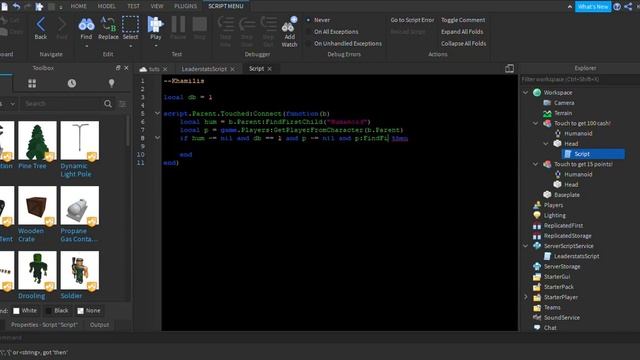
Task: Select the Camera item in Explorer
Action: [564, 103]
